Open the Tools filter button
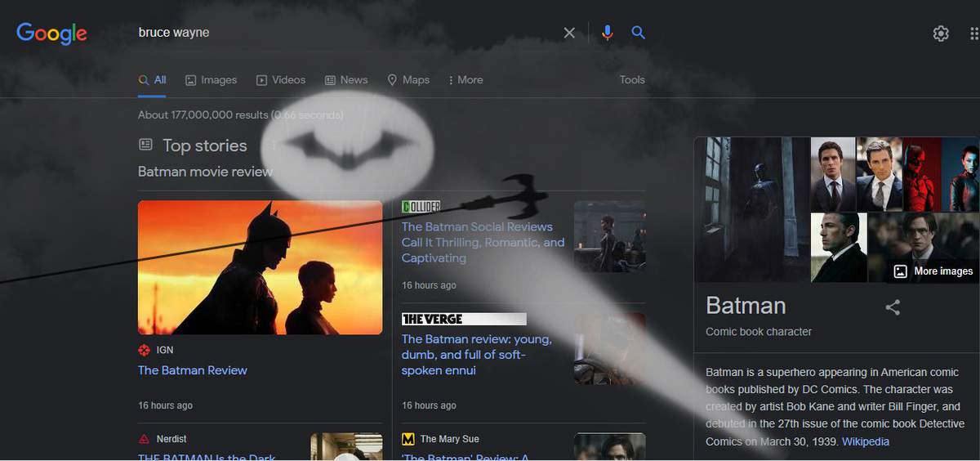Viewport: 980px width, 461px height. (x=632, y=80)
